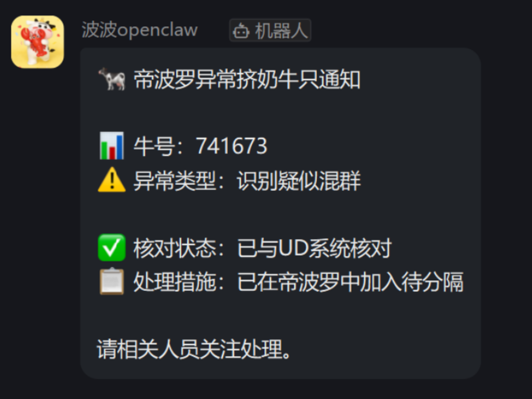Screen dimensions: 532x399
Task: Click the text 已在帝波罗中加入待分隔
Action: click(x=350, y=282)
